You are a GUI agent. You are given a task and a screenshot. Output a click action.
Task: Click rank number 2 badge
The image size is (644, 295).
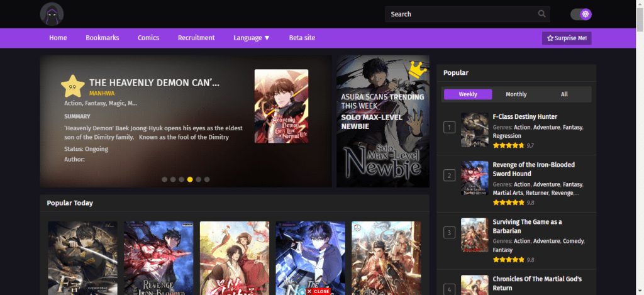(x=449, y=176)
